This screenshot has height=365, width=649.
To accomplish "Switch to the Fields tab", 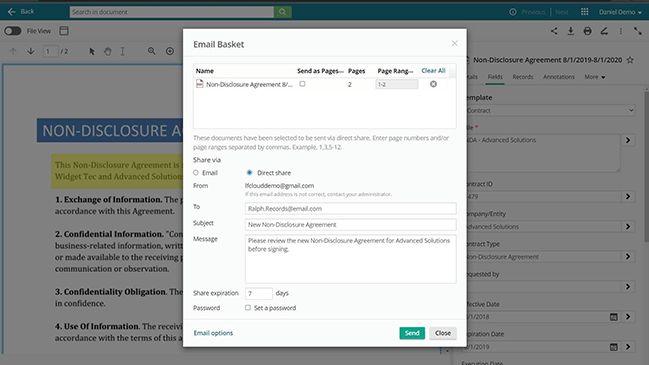I will 495,77.
